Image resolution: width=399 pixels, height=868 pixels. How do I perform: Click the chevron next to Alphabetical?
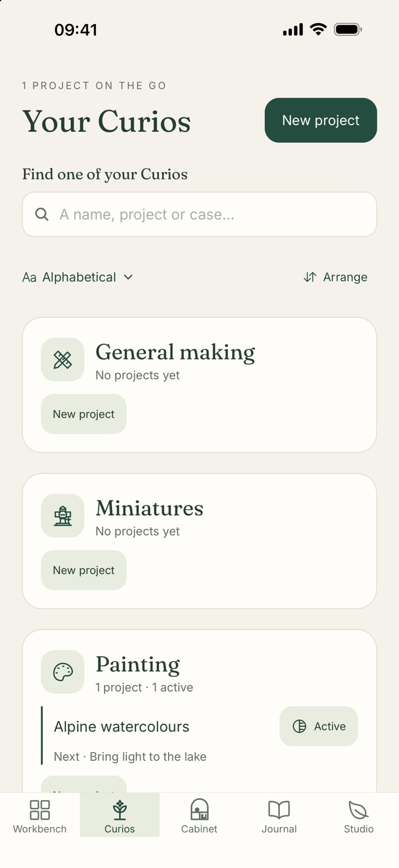coord(128,277)
